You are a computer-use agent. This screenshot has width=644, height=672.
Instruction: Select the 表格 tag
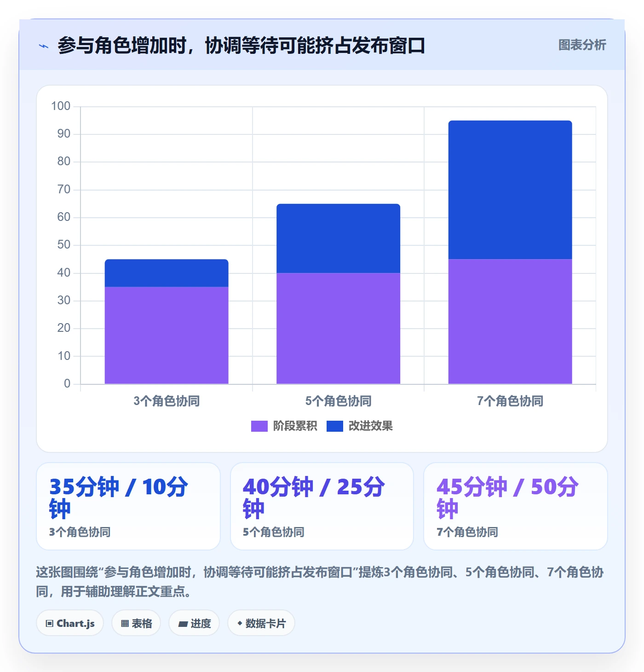pyautogui.click(x=136, y=623)
